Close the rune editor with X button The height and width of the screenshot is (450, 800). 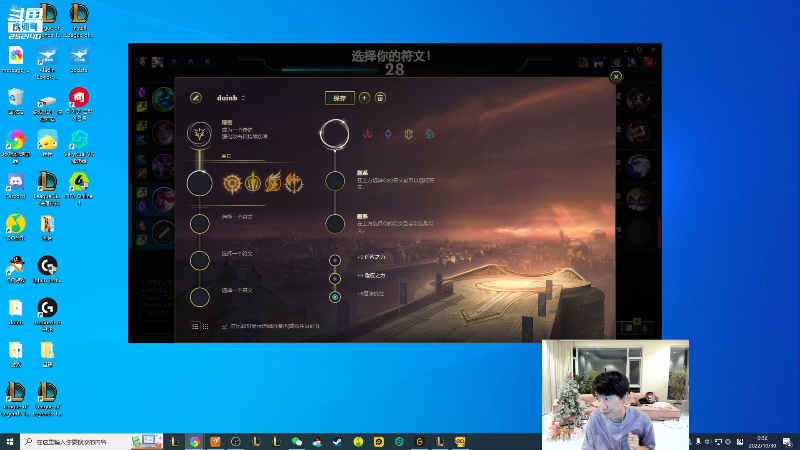[616, 77]
